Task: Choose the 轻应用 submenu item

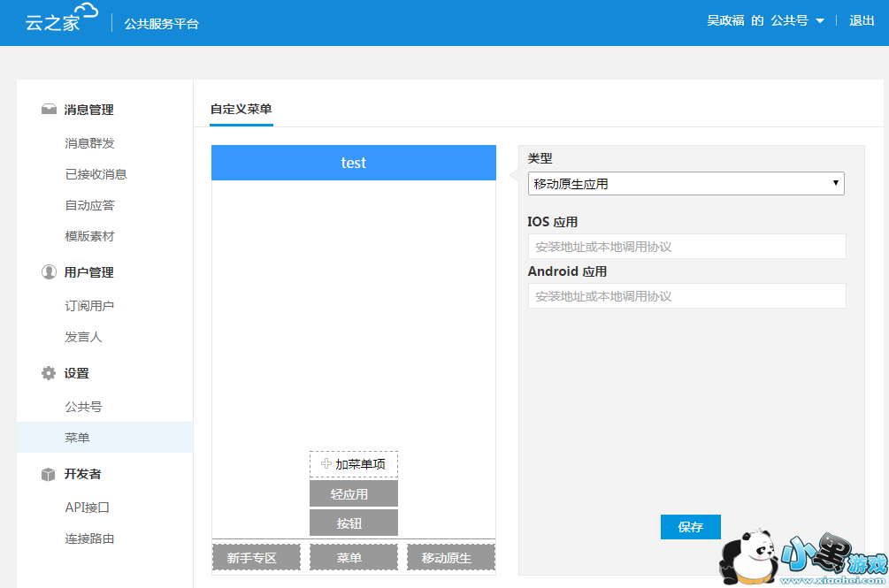Action: point(353,494)
